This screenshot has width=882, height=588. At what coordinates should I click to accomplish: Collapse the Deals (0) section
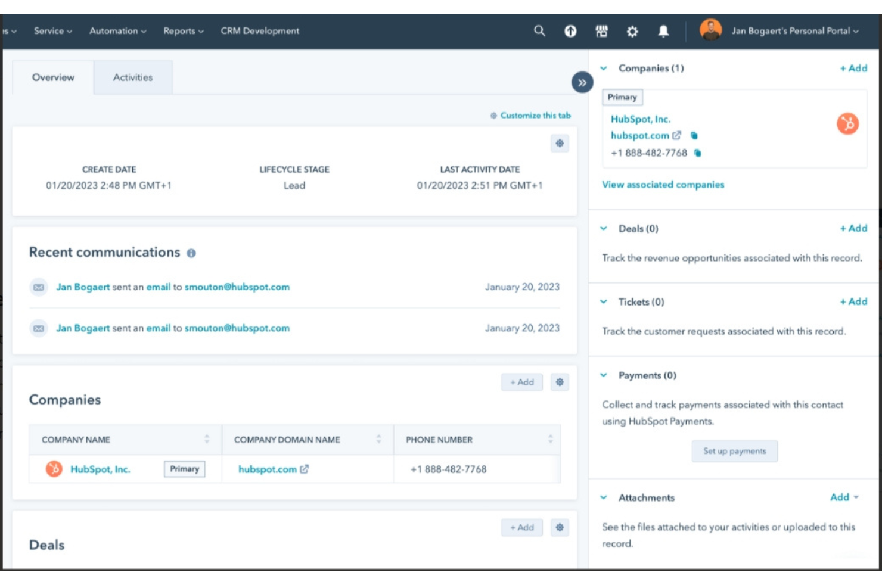click(604, 228)
